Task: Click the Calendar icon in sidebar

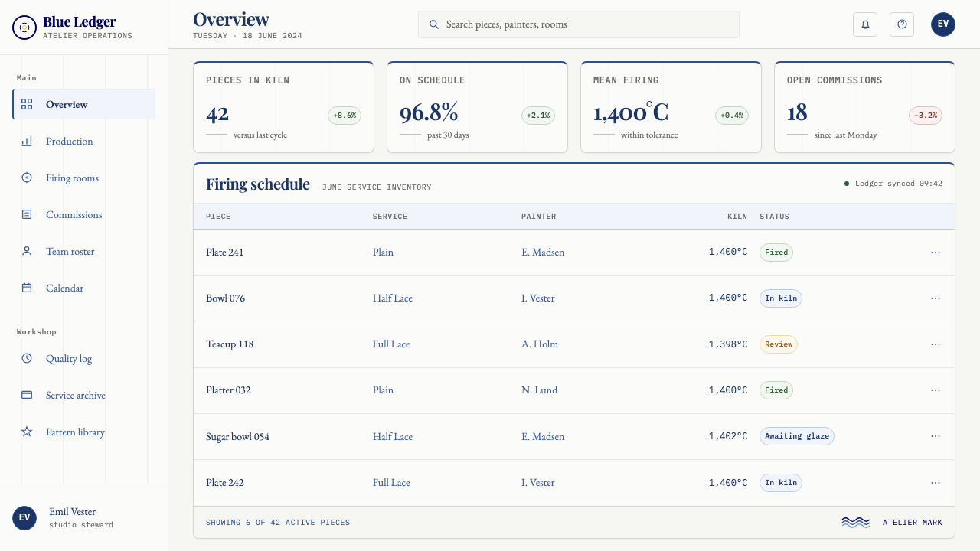Action: click(27, 288)
